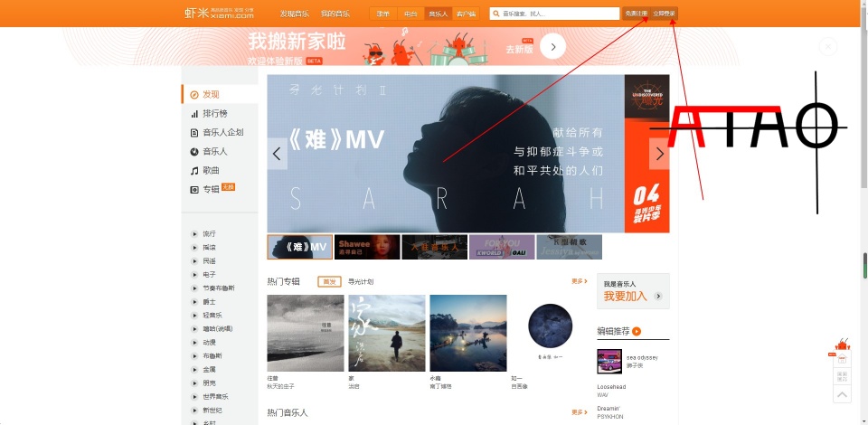
Task: Go to new version via round arrow
Action: (553, 47)
